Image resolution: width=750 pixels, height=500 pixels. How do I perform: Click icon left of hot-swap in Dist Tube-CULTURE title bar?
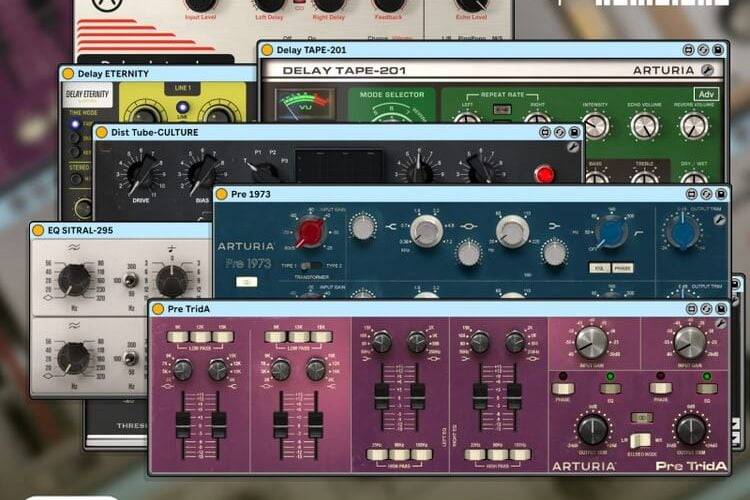545,132
